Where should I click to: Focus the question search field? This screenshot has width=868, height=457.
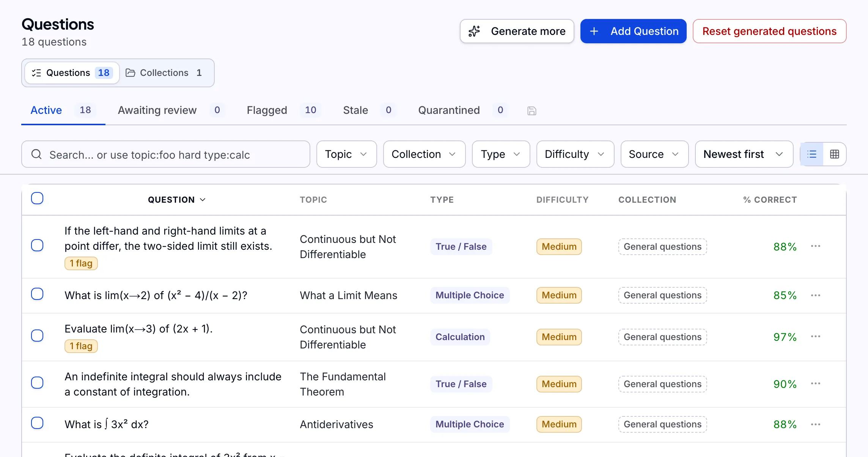pyautogui.click(x=166, y=154)
